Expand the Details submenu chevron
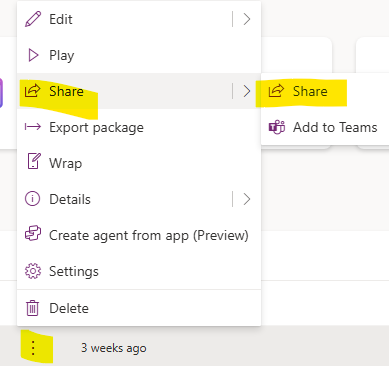Viewport: 389px width, 366px height. 247,199
